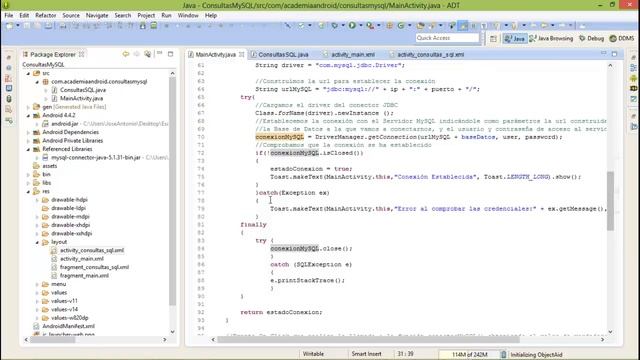
Task: Close the MainActivity.java editor tab
Action: pyautogui.click(x=242, y=54)
